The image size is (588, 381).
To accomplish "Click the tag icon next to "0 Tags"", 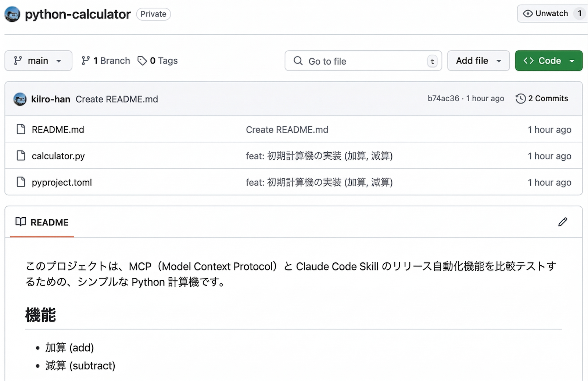I will tap(142, 61).
